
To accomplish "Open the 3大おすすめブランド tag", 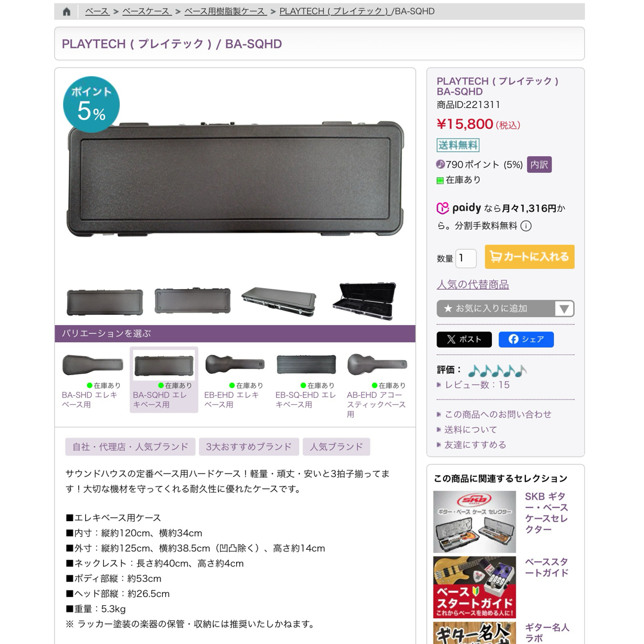I will point(249,447).
